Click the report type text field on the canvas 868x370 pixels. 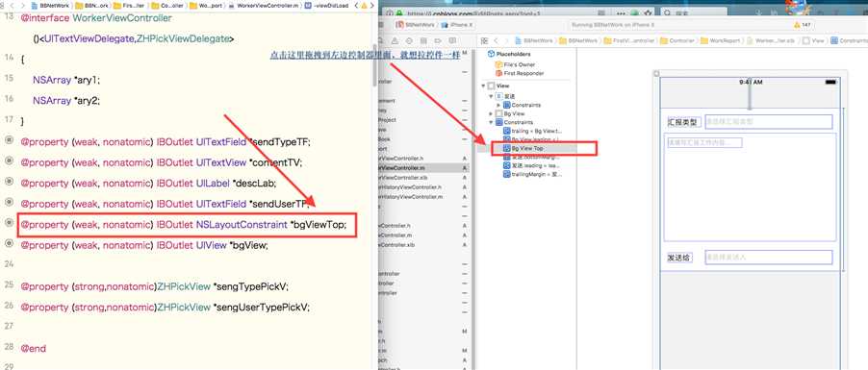coord(768,121)
